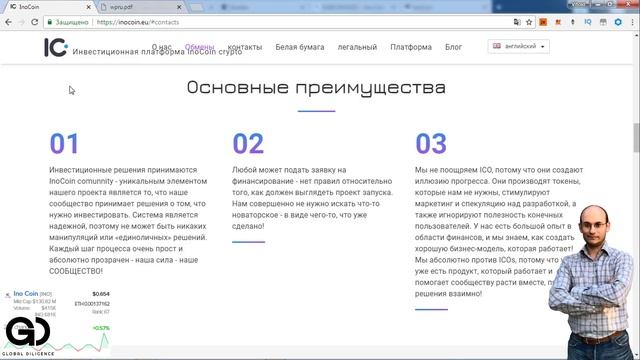Click the page vertical scrollbar thumb
Image resolution: width=640 pixels, height=360 pixels.
click(636, 137)
